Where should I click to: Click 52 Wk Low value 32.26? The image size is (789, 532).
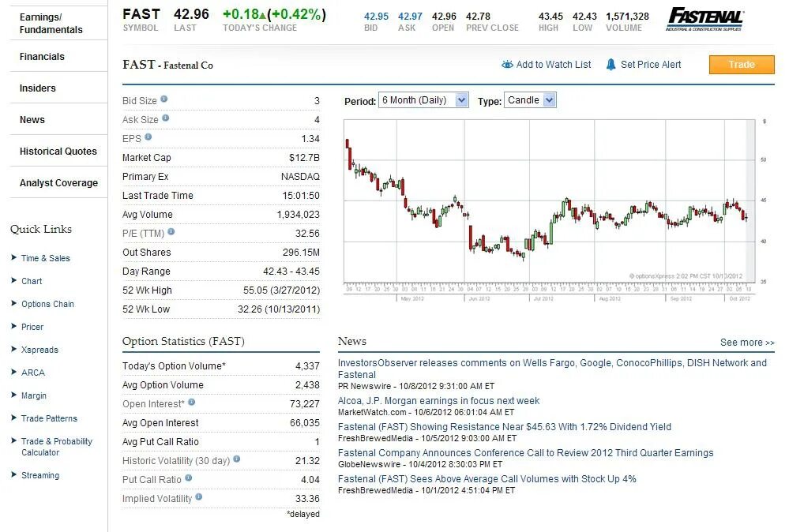[278, 309]
